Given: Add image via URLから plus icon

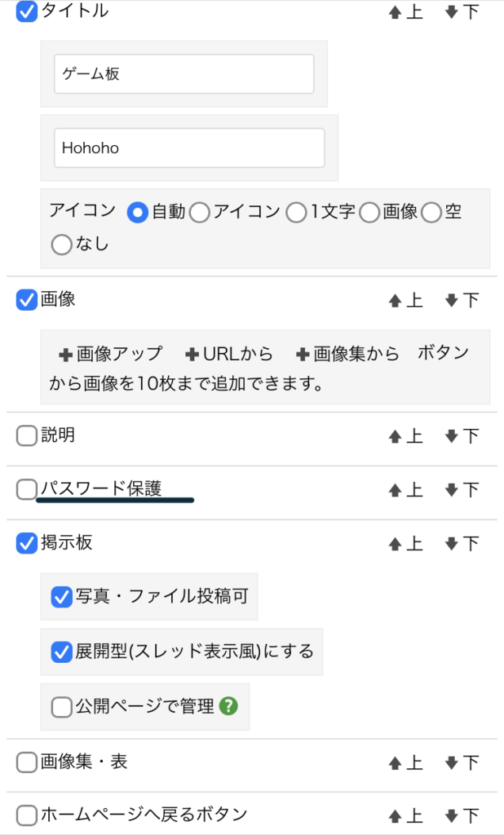Looking at the screenshot, I should point(192,355).
